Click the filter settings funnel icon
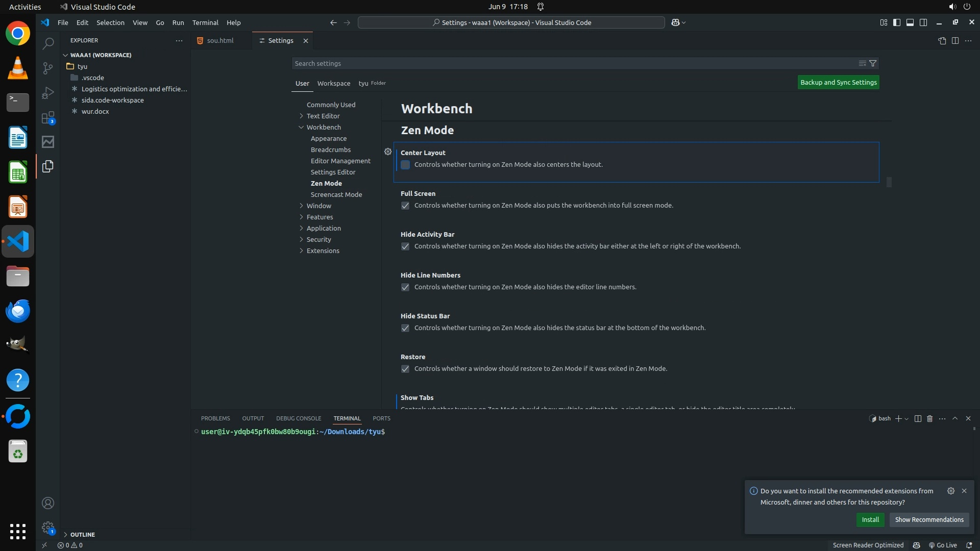The width and height of the screenshot is (980, 551). (873, 63)
